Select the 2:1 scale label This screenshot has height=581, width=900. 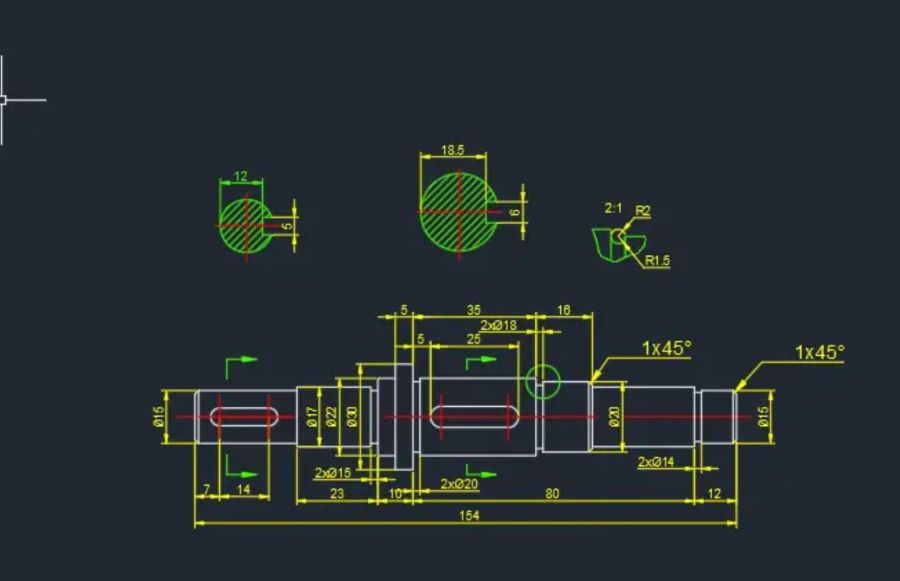tap(614, 208)
